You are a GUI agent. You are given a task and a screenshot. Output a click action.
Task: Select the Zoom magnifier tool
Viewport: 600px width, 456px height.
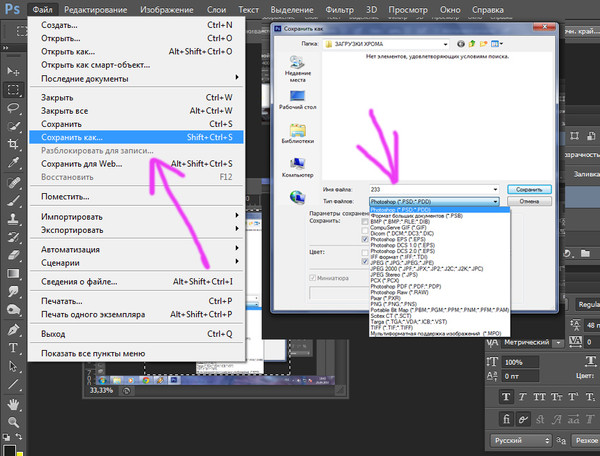[x=13, y=422]
